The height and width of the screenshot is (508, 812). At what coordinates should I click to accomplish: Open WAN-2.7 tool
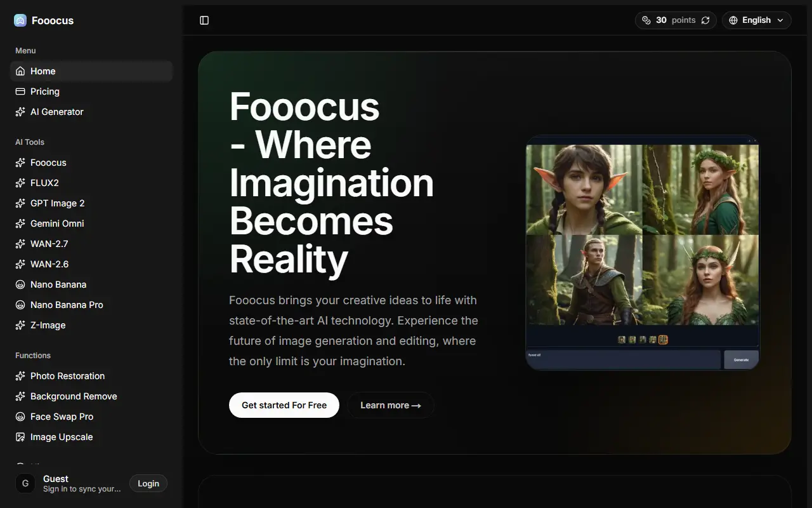(x=91, y=244)
